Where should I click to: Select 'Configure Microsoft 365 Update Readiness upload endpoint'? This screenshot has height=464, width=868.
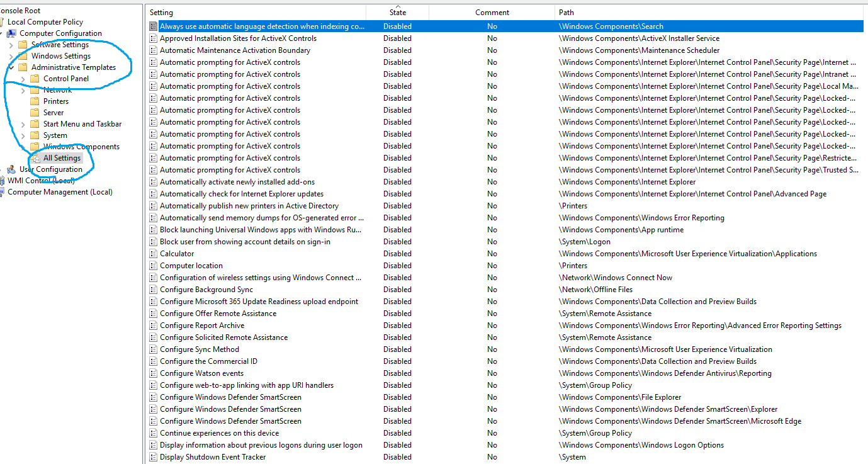point(259,302)
